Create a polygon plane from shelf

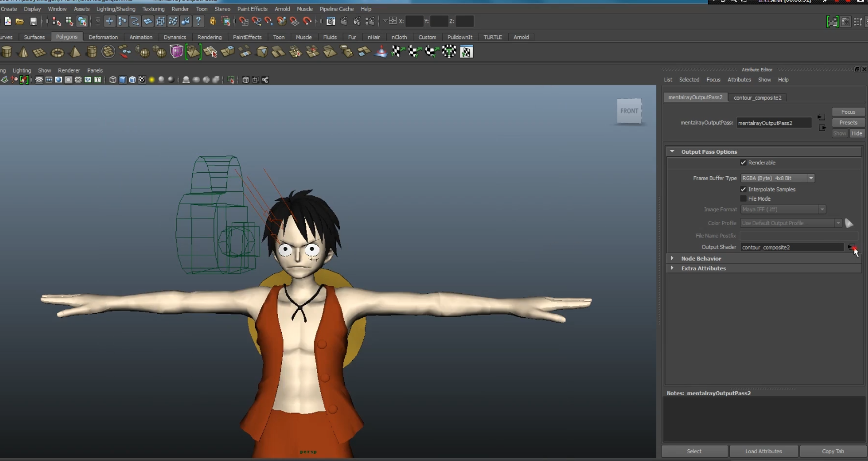tap(40, 52)
